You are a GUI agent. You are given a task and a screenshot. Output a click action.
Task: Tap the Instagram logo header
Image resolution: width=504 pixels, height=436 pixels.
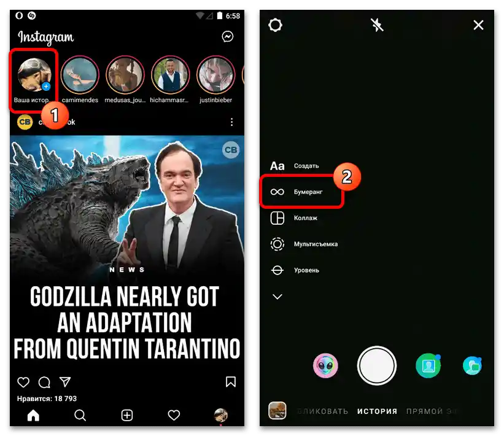[x=45, y=37]
